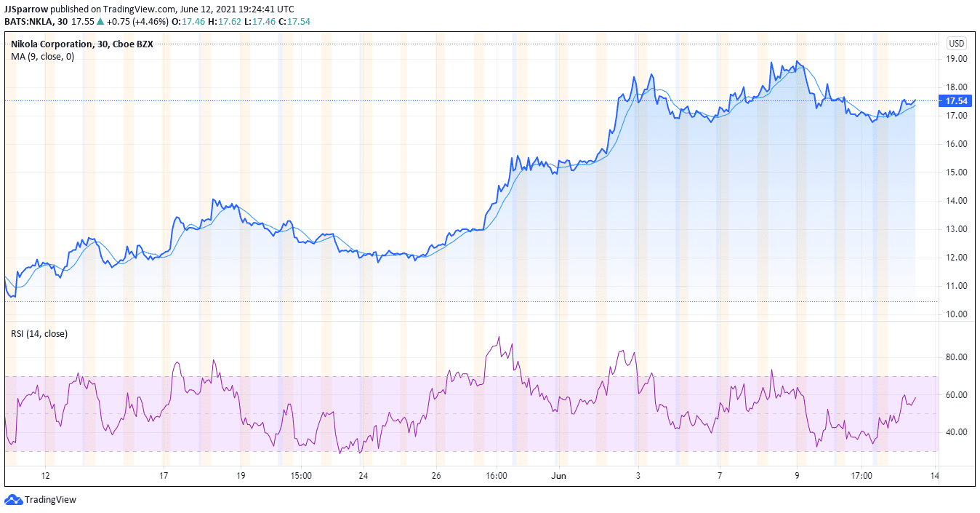The image size is (980, 513).
Task: Click the RSI (14, close) indicator label
Action: pyautogui.click(x=39, y=334)
